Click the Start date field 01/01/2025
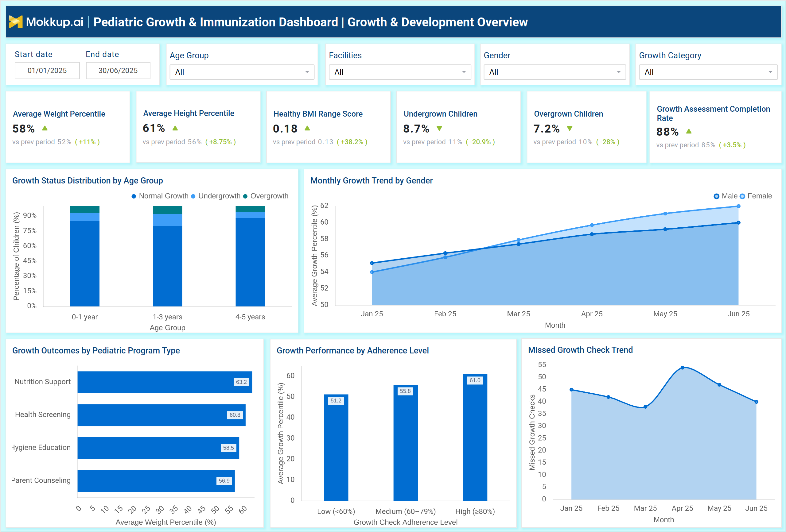The height and width of the screenshot is (532, 786). click(x=47, y=70)
